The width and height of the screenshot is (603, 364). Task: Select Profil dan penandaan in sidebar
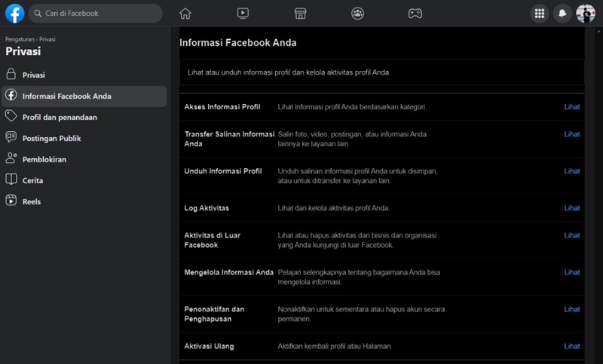(x=60, y=117)
